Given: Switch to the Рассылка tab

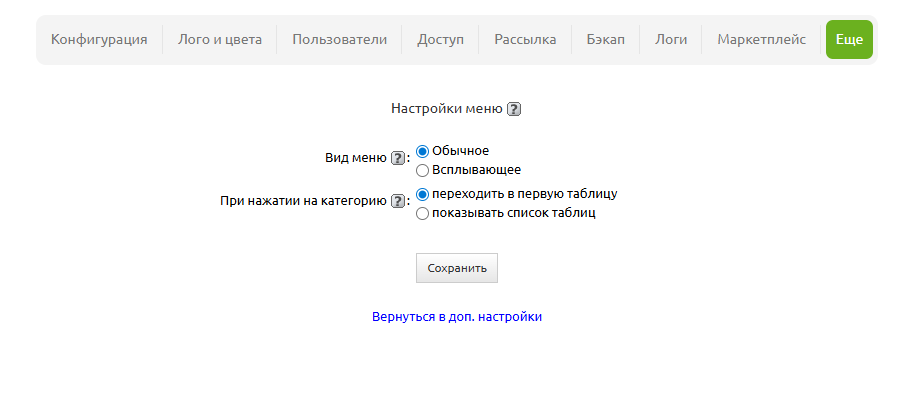Looking at the screenshot, I should pos(525,39).
